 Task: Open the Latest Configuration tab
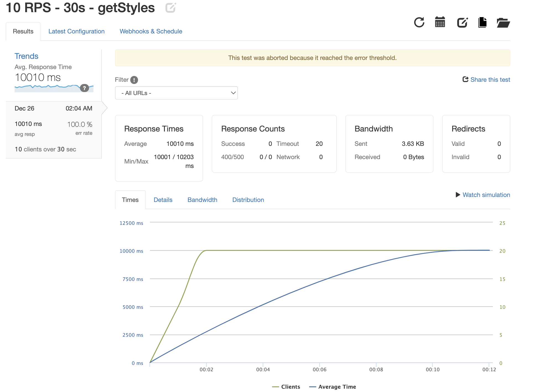pos(76,31)
